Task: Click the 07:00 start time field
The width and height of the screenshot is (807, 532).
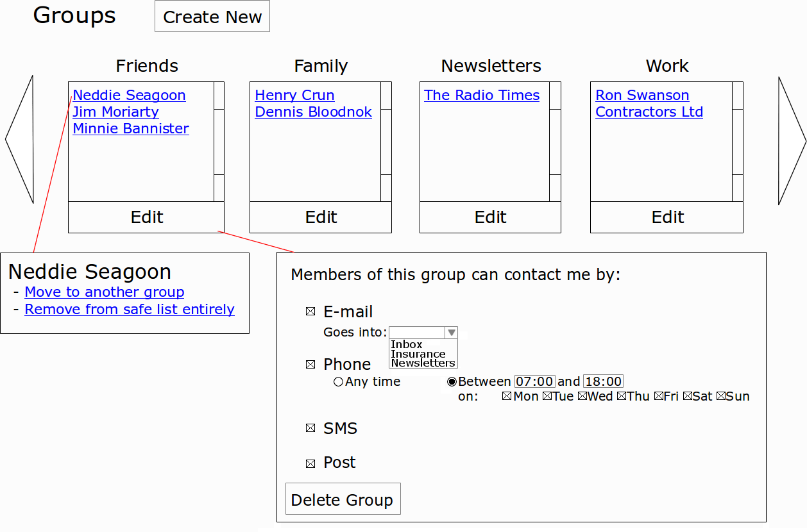Action: coord(534,382)
